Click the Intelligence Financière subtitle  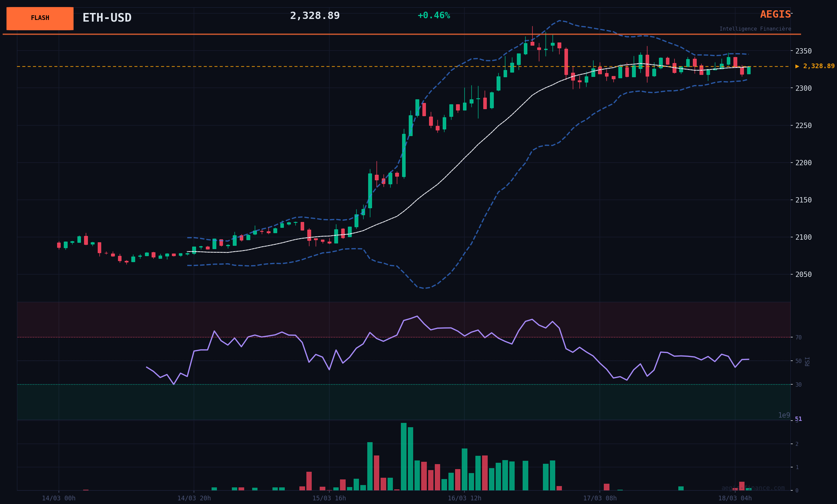pos(755,29)
